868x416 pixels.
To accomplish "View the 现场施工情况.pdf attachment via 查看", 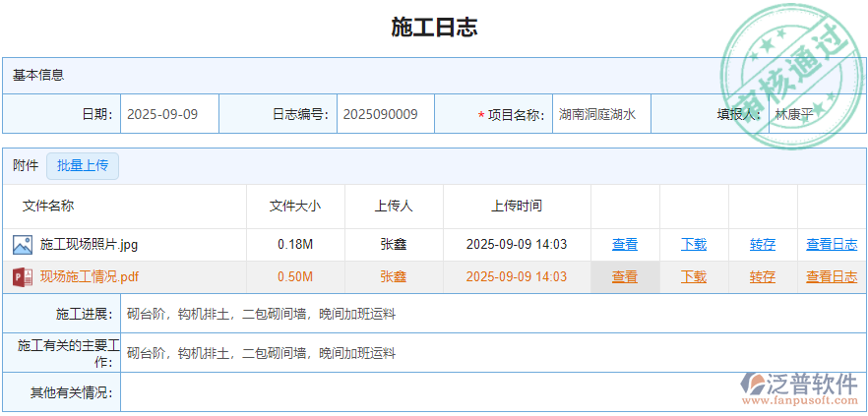I will (625, 277).
